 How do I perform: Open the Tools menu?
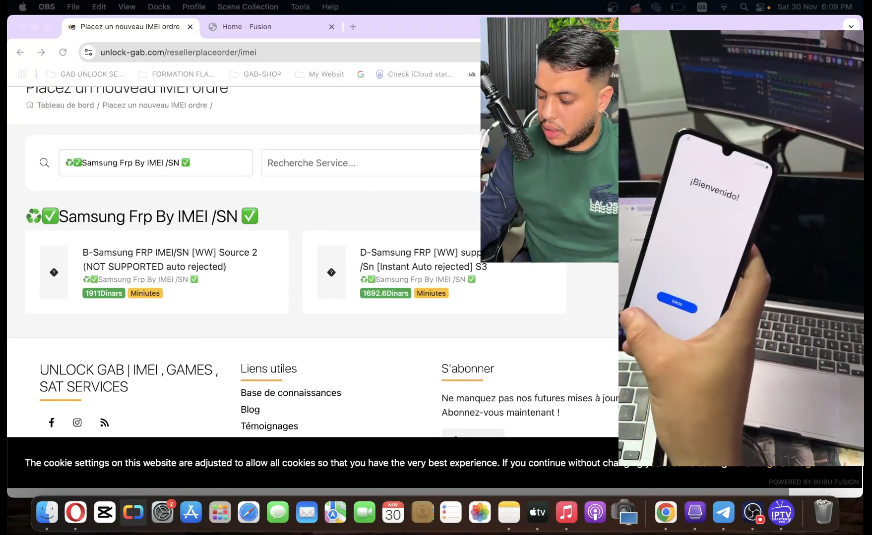tap(300, 7)
